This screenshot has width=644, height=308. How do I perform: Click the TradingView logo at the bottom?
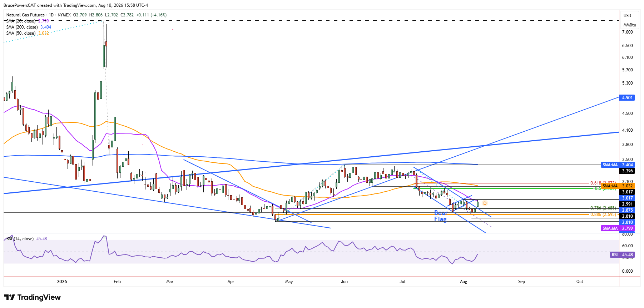pos(33,297)
